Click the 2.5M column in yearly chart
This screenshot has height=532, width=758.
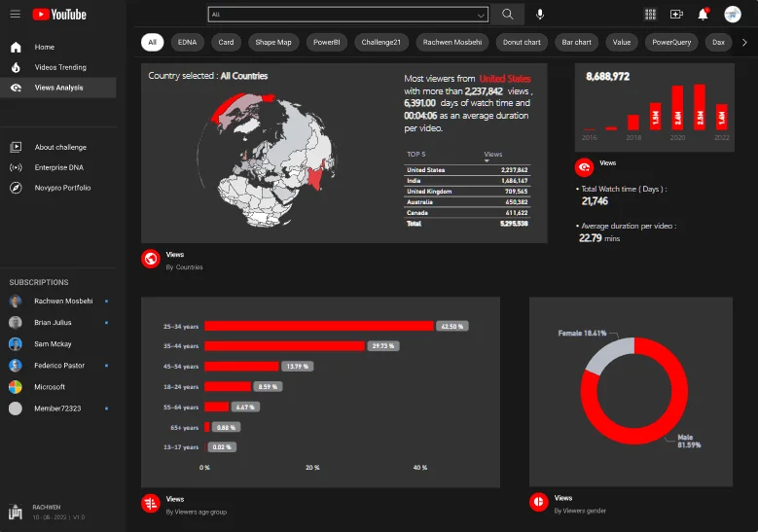700,107
